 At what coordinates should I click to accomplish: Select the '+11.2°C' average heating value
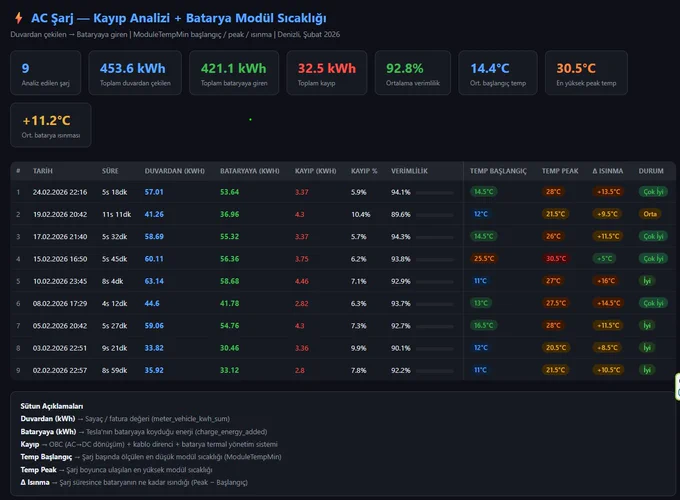point(46,121)
